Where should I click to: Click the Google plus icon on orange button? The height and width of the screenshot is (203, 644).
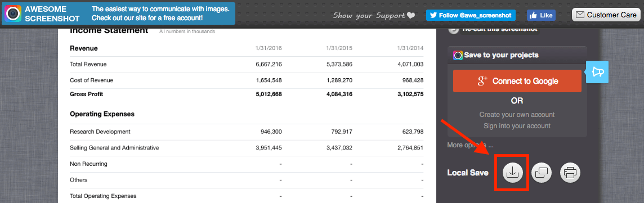(x=482, y=81)
